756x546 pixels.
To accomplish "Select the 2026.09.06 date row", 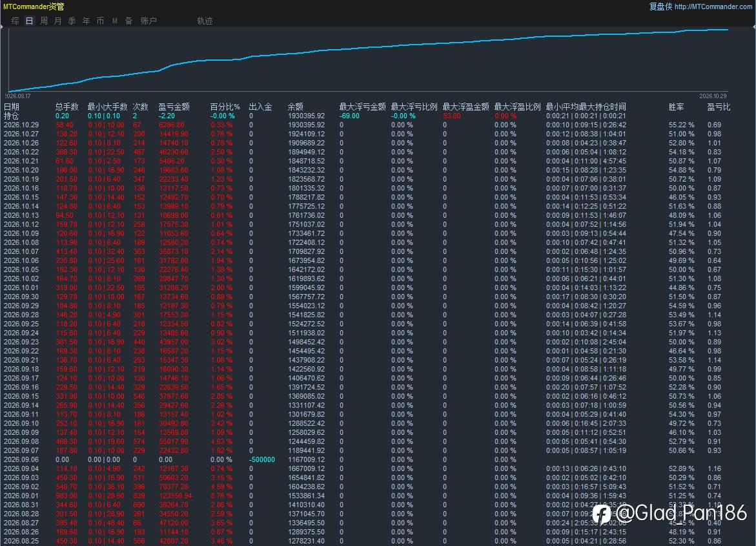I will point(378,459).
